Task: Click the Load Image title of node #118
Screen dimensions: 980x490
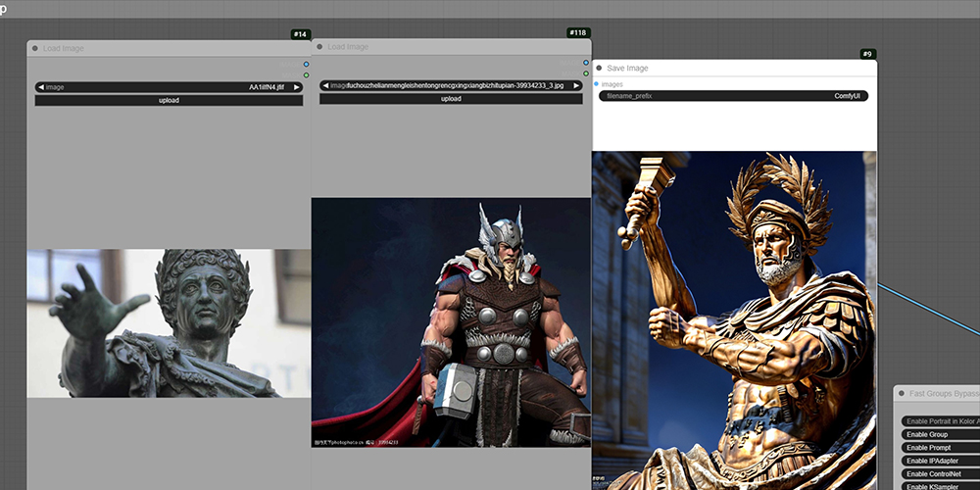Action: point(348,47)
